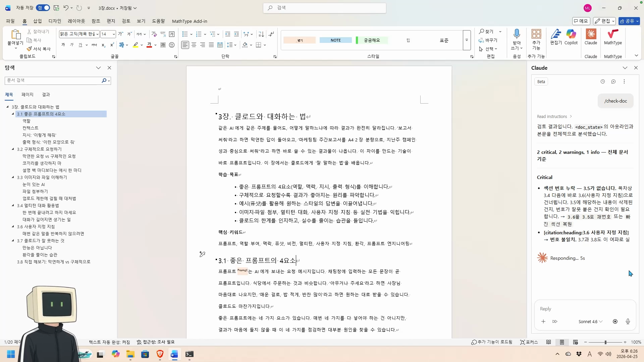The image size is (644, 362).
Task: Collapse the 3.2 구체적으로 요청하기 outline node
Action: [13, 149]
